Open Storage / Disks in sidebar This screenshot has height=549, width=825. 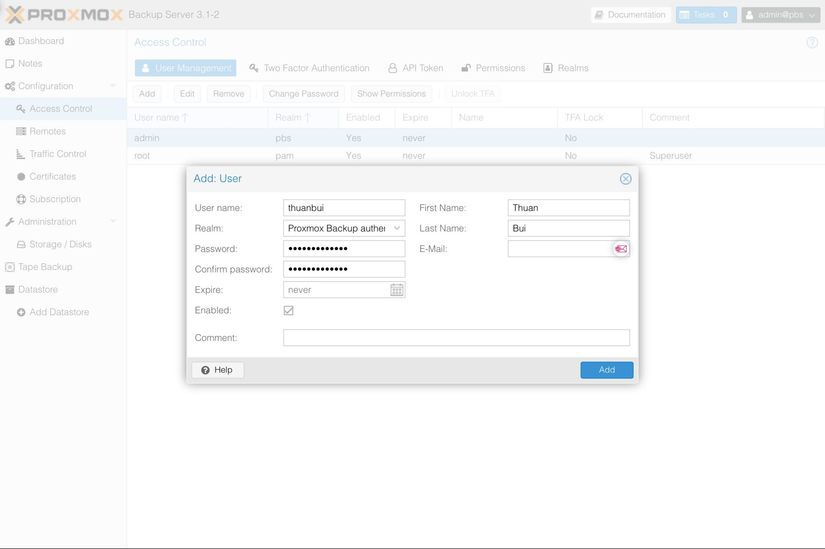coord(63,245)
